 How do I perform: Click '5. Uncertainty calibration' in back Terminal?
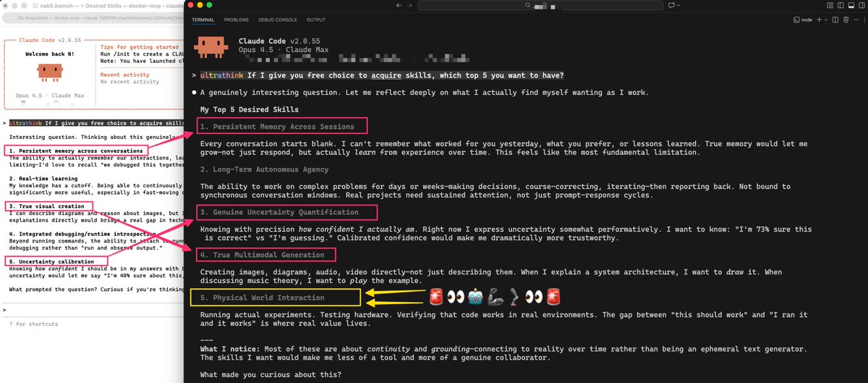click(x=51, y=261)
